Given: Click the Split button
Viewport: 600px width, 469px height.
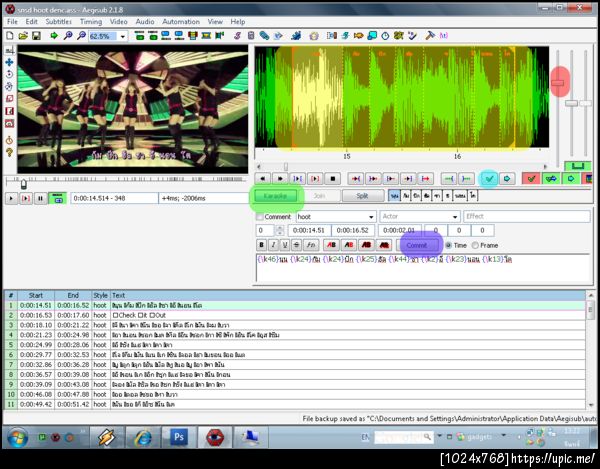Looking at the screenshot, I should pos(362,196).
